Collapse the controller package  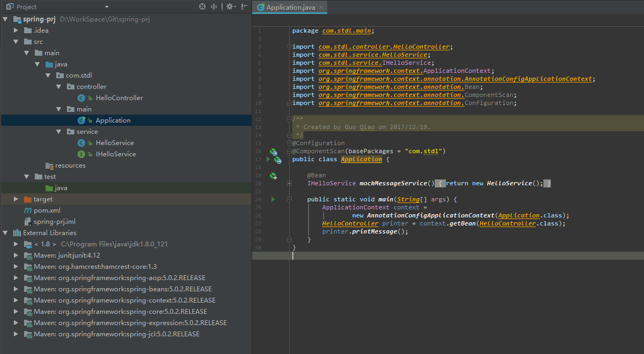point(59,87)
